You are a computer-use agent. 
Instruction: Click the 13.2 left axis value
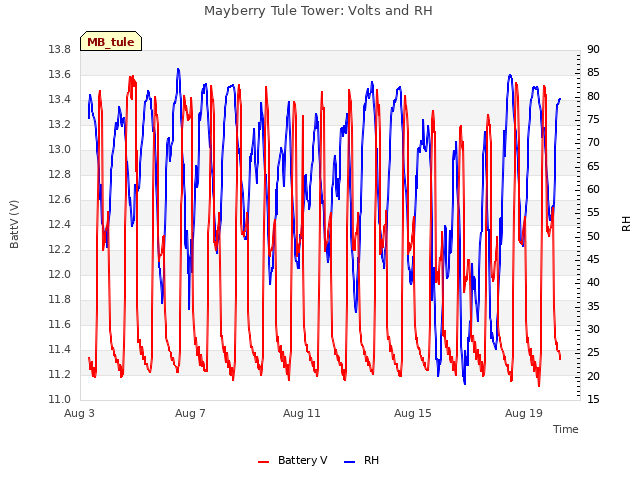(x=60, y=124)
